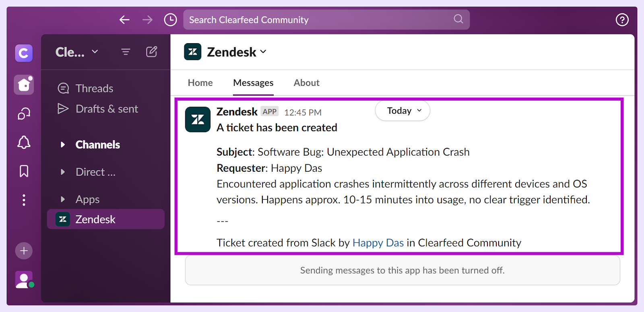644x312 pixels.
Task: Compose a new message icon
Action: [151, 52]
